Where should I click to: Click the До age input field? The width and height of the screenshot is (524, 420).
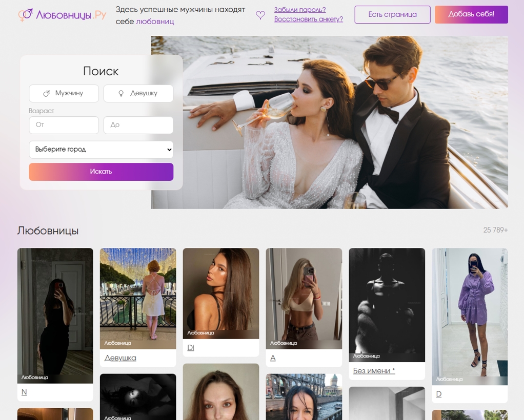coord(138,125)
